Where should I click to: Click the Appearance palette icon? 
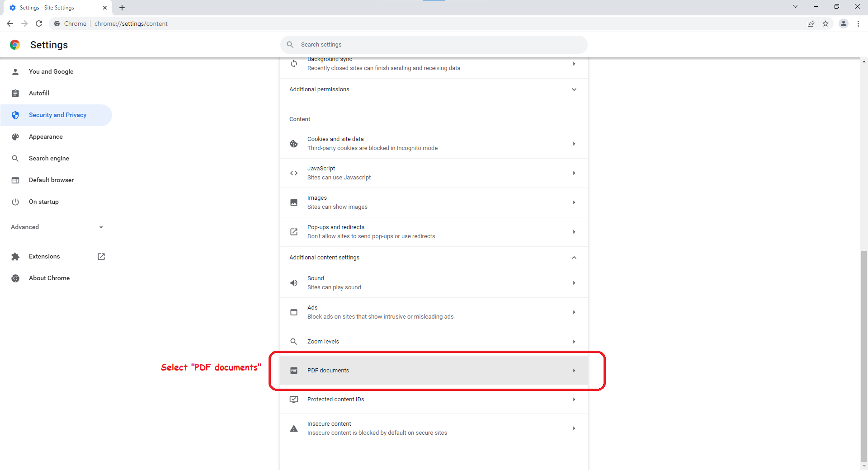15,136
